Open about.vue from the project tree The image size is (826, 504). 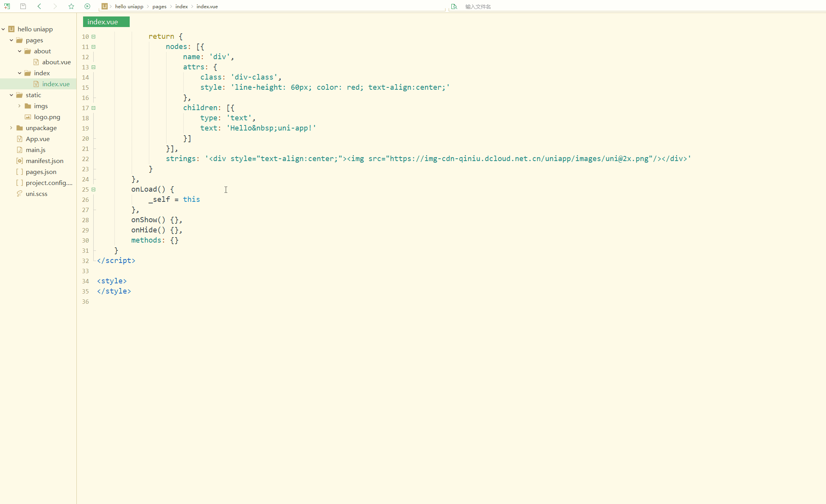[x=56, y=62]
